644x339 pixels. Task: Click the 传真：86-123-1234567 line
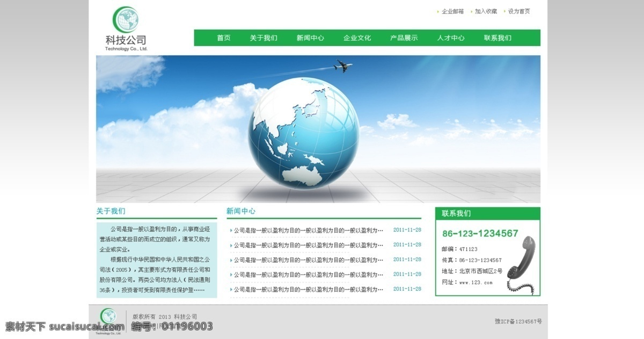[472, 260]
